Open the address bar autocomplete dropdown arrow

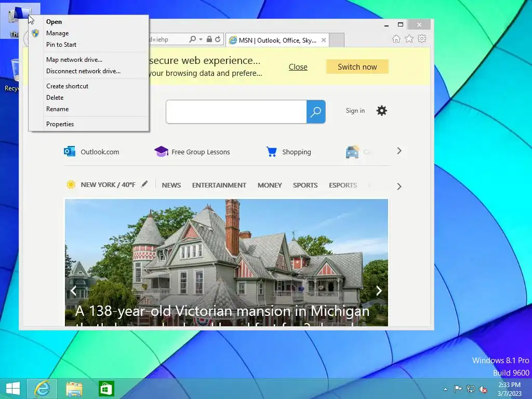tap(201, 39)
